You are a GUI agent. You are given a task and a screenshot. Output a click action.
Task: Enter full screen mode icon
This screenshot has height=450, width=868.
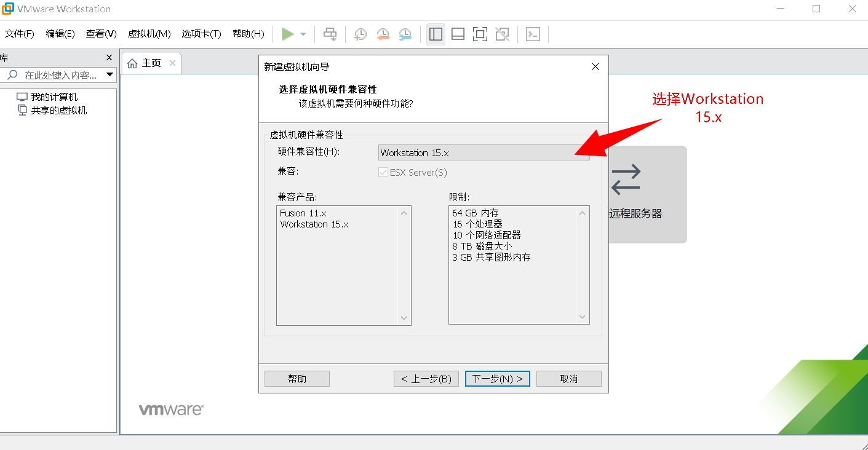pyautogui.click(x=480, y=34)
